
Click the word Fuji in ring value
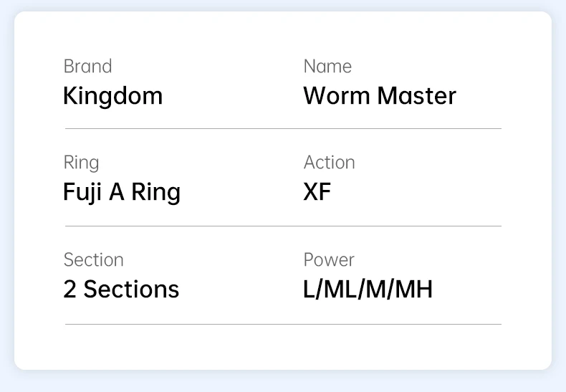tap(82, 193)
